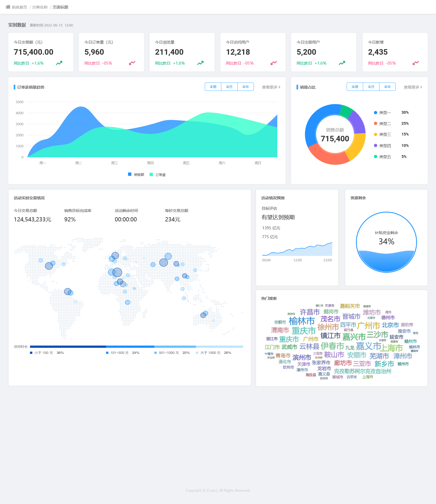Click 嘉义市 in the word cloud
This screenshot has height=504, width=436.
pos(368,346)
